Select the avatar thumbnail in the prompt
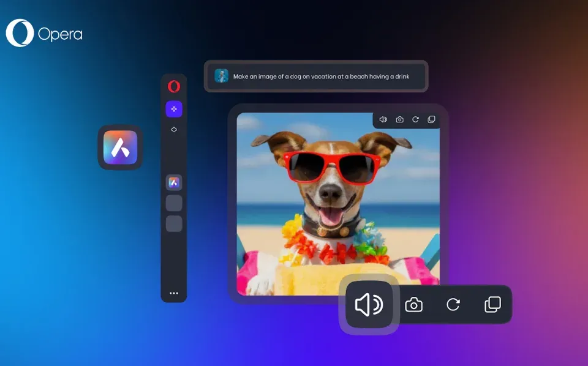 [x=222, y=76]
